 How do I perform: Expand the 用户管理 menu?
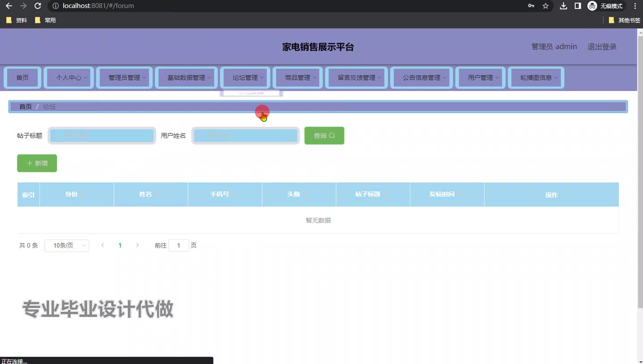tap(480, 78)
